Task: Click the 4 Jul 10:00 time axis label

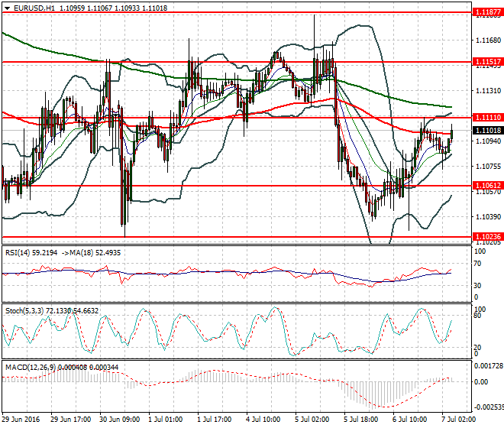Action: pos(263,420)
